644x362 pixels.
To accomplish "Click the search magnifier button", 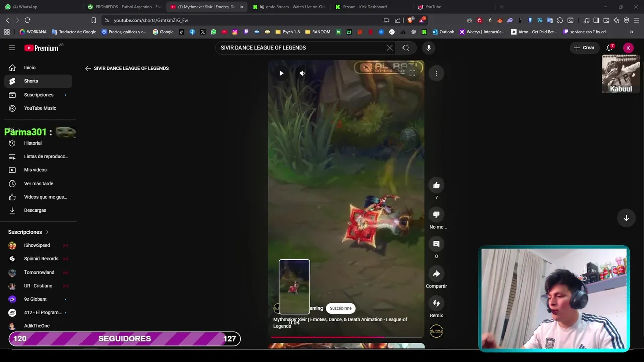I will [406, 48].
